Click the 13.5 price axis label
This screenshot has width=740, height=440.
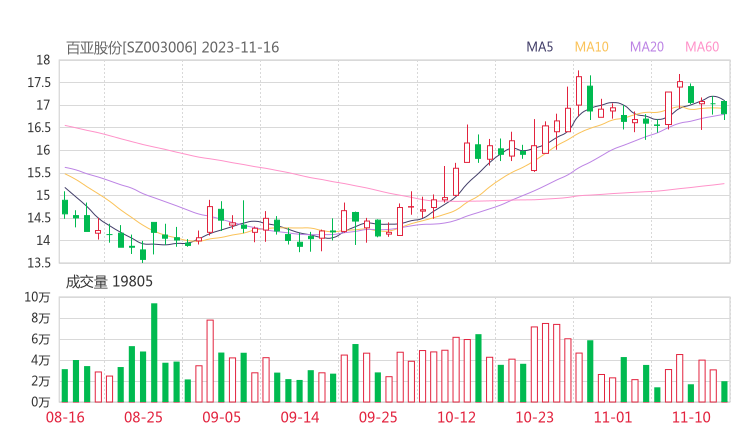tap(39, 263)
